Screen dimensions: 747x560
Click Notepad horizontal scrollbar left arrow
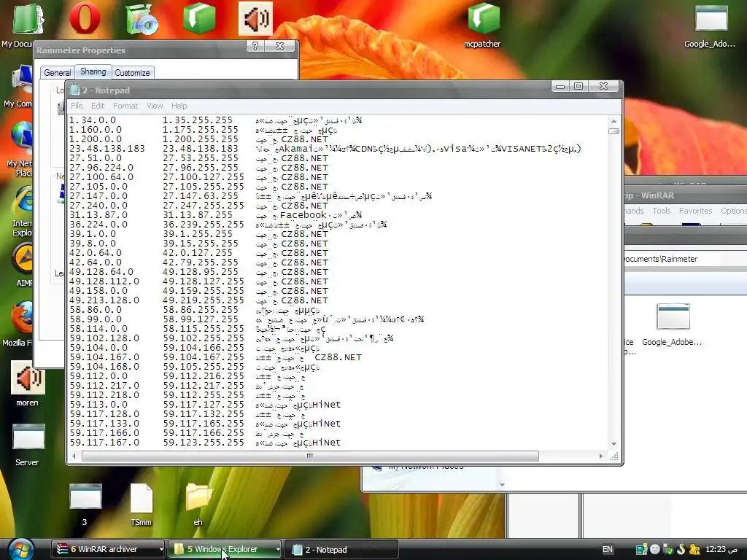click(x=74, y=456)
